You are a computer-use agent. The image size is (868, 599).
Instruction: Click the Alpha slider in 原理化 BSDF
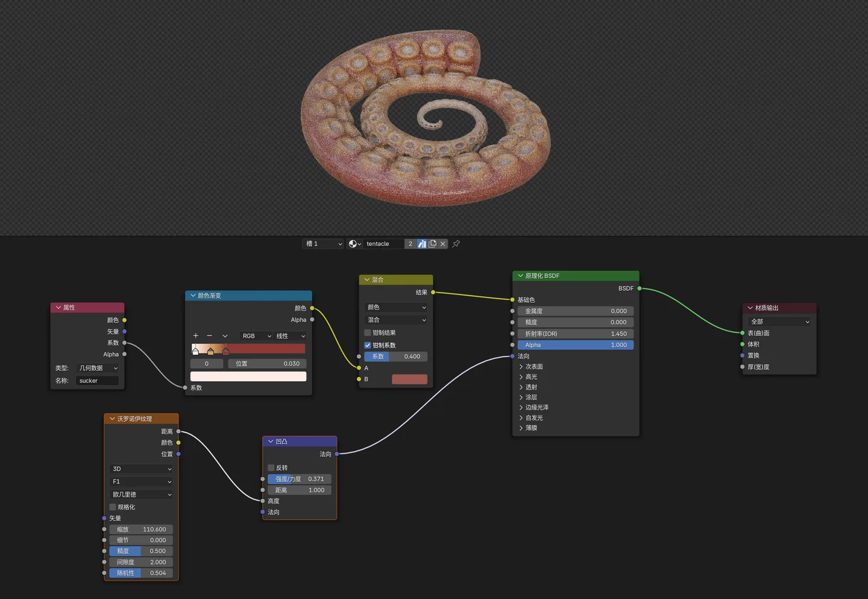(576, 345)
